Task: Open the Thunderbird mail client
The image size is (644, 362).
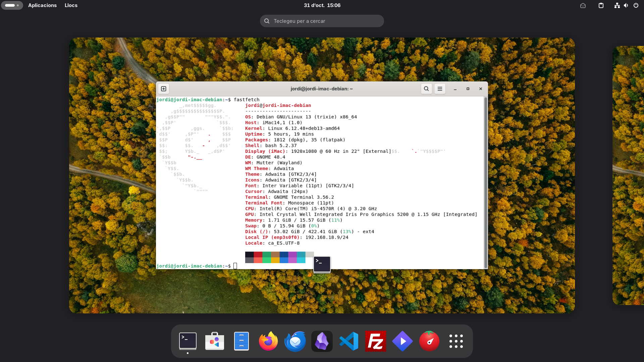Action: 295,341
